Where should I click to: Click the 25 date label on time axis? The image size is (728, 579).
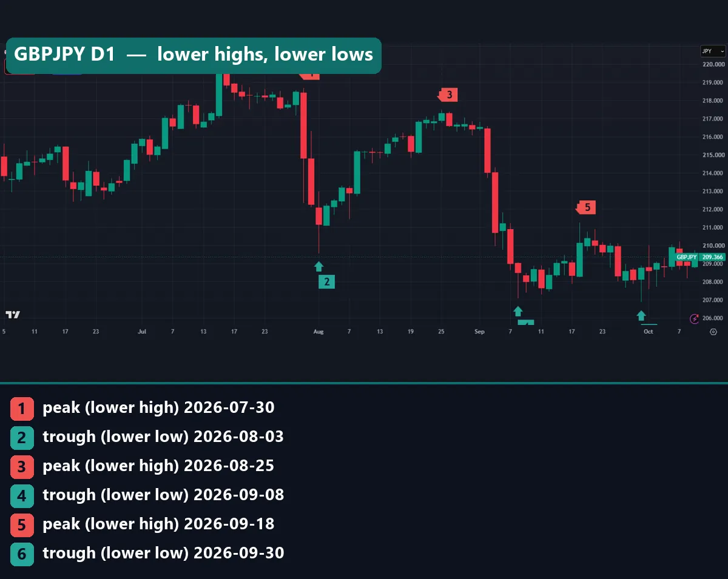[441, 332]
